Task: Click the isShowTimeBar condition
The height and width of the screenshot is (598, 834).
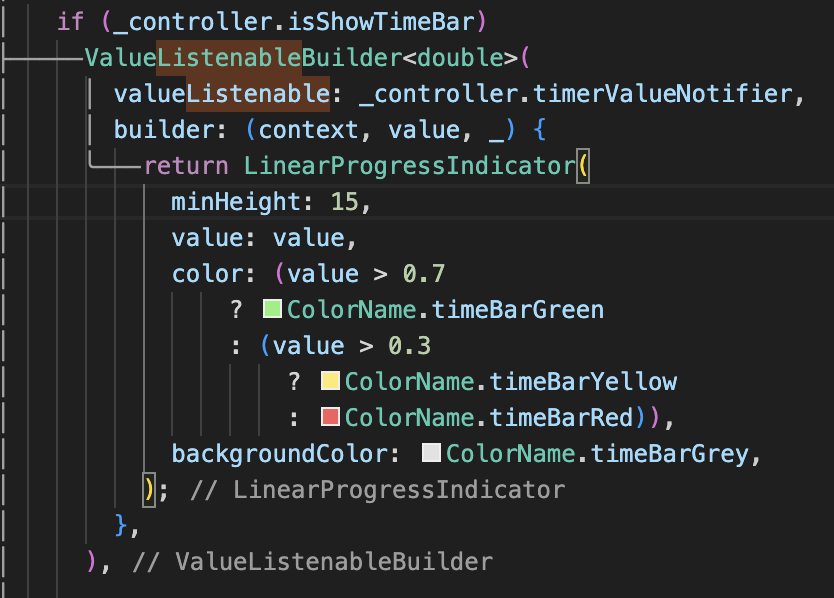Action: pyautogui.click(x=381, y=22)
